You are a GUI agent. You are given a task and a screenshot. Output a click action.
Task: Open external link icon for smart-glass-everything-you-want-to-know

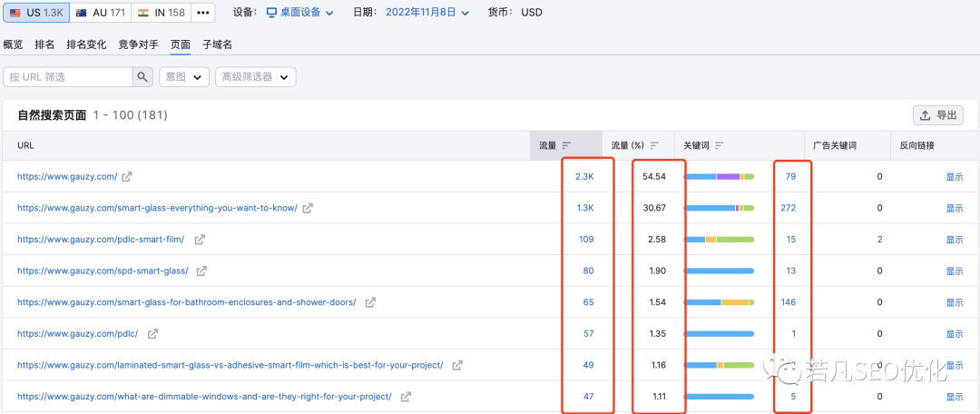click(308, 208)
